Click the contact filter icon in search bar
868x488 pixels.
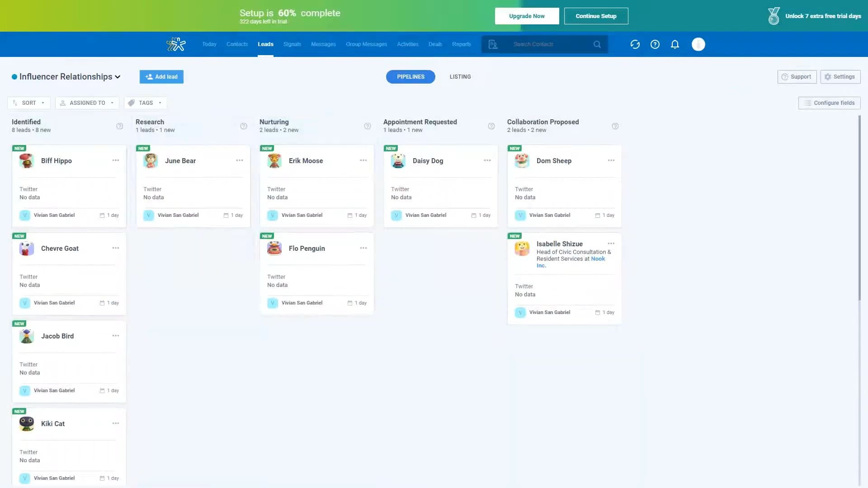click(x=493, y=44)
